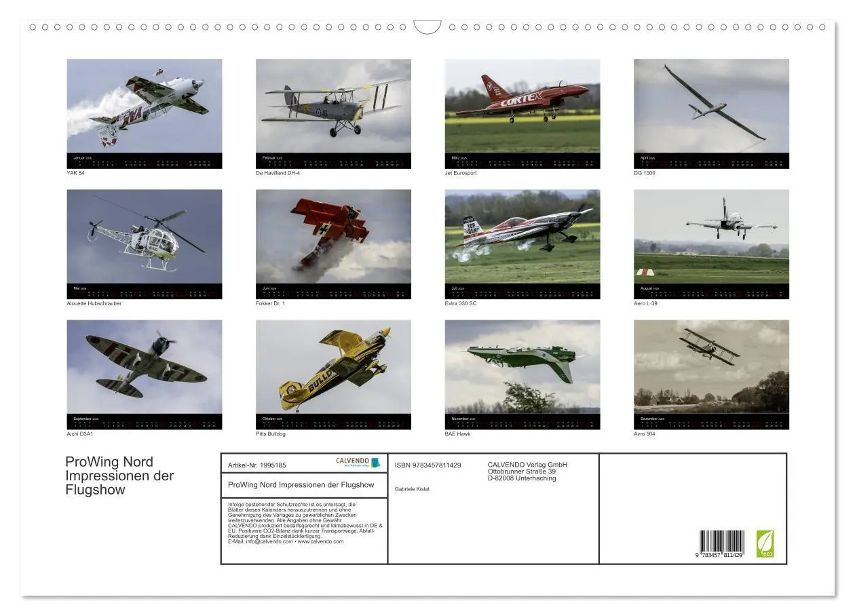Click the 'Mai' calendar strip

point(145,291)
